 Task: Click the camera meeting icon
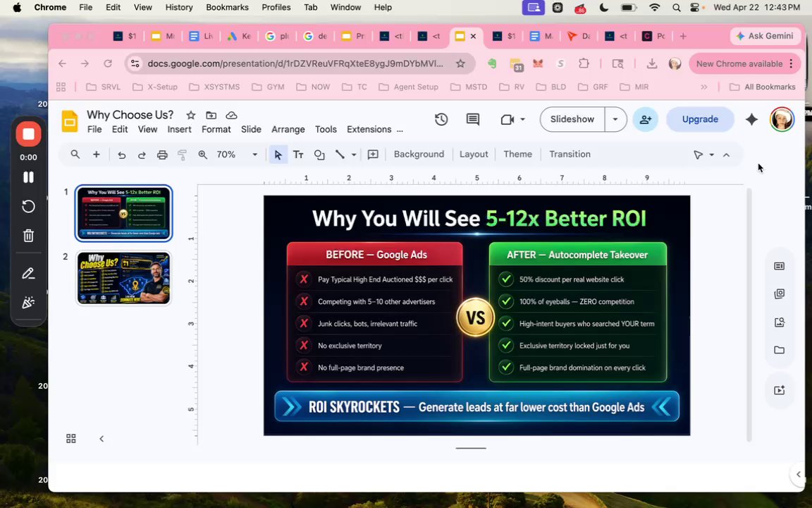point(508,119)
